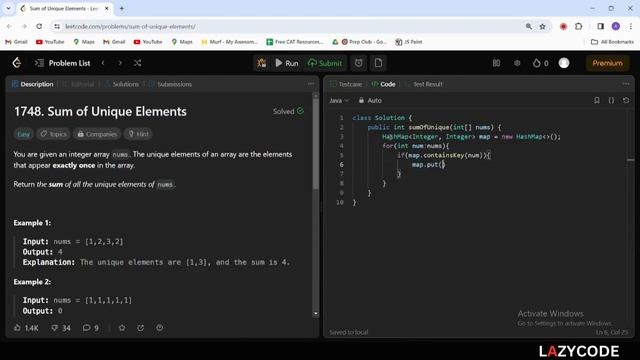Switch to the Code tab
The width and height of the screenshot is (640, 360).
[383, 84]
